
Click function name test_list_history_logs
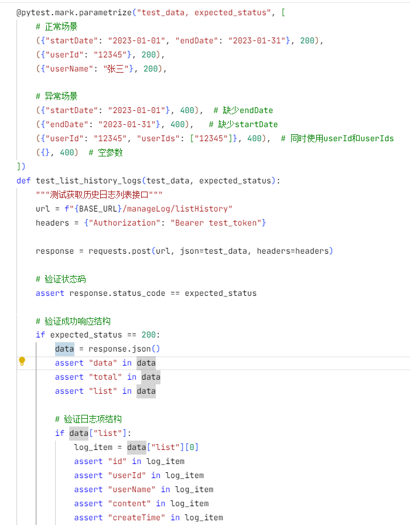(x=89, y=181)
